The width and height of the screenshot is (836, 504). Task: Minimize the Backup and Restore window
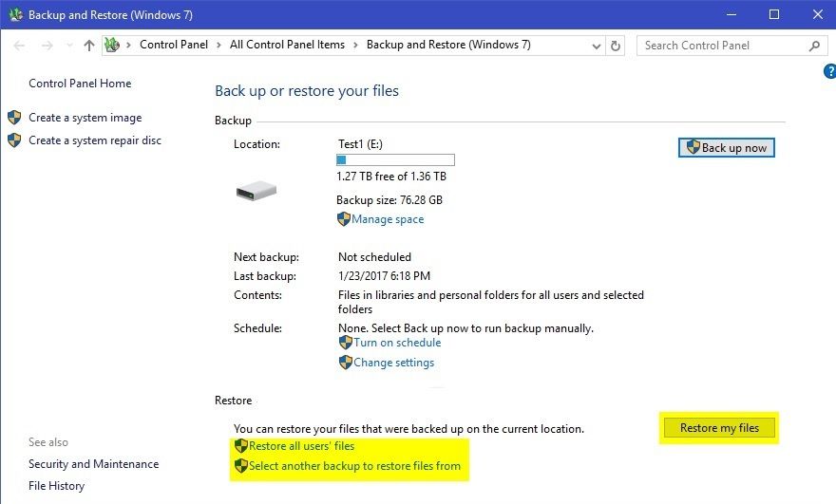pos(731,14)
